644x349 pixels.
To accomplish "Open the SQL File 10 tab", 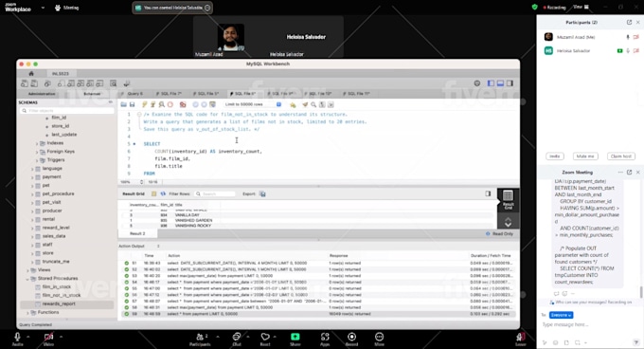I will point(320,94).
